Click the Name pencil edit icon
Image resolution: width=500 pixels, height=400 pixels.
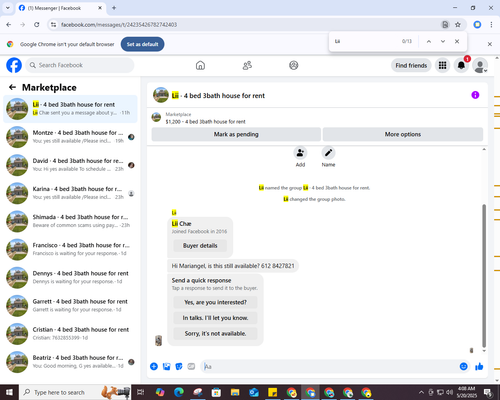point(328,153)
